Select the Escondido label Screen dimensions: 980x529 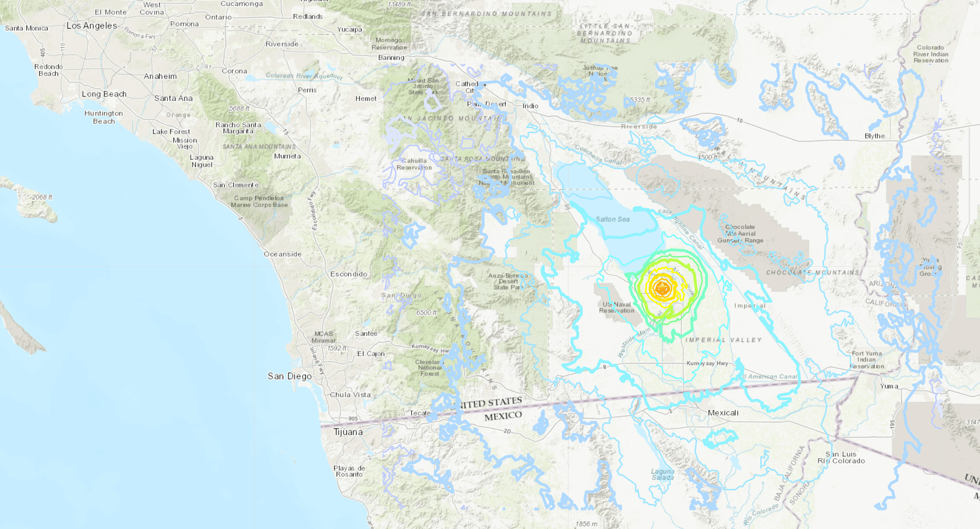click(x=349, y=274)
